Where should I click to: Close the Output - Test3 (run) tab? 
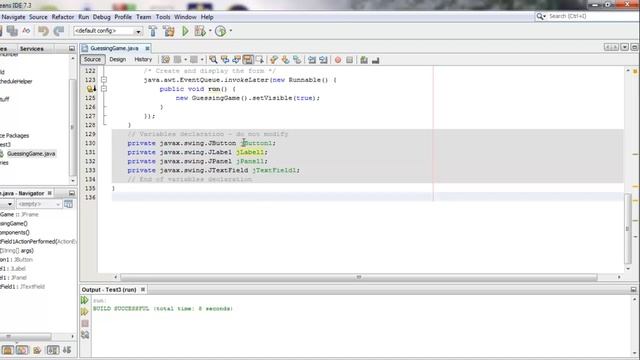(x=143, y=289)
